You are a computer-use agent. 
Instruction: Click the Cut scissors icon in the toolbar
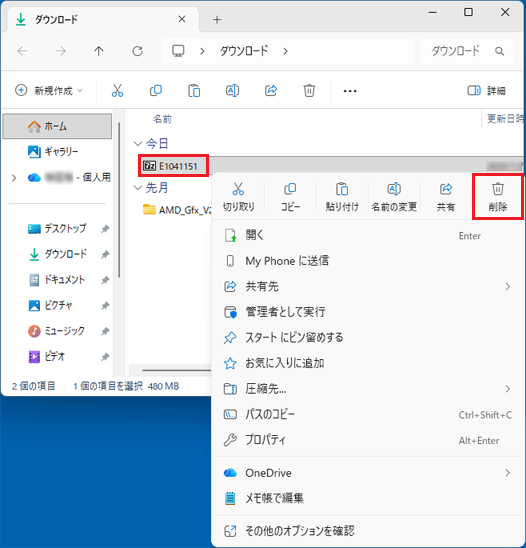[x=117, y=91]
